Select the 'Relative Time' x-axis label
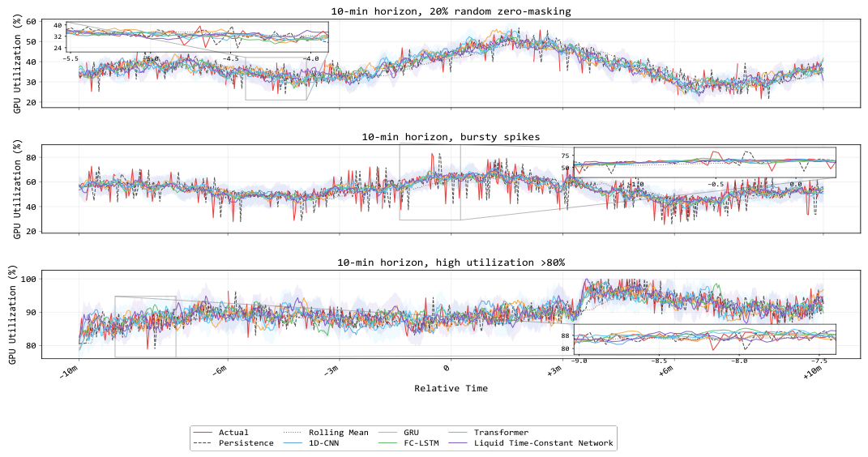This screenshot has width=868, height=457. pyautogui.click(x=451, y=388)
